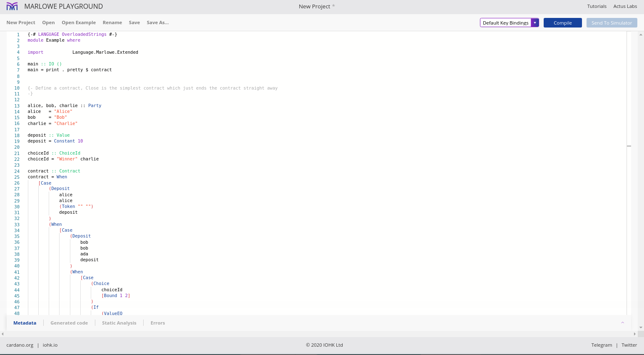This screenshot has height=355, width=644.
Task: Choose Open Example in the toolbar
Action: [79, 22]
